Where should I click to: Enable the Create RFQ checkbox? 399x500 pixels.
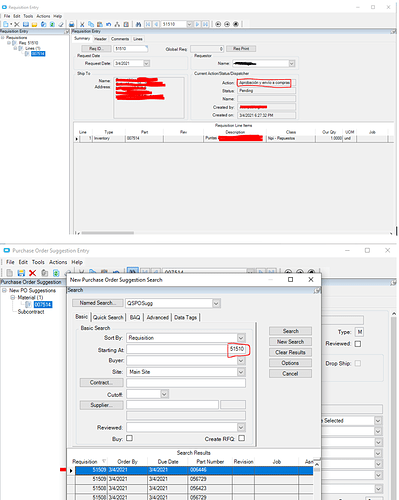click(x=242, y=438)
